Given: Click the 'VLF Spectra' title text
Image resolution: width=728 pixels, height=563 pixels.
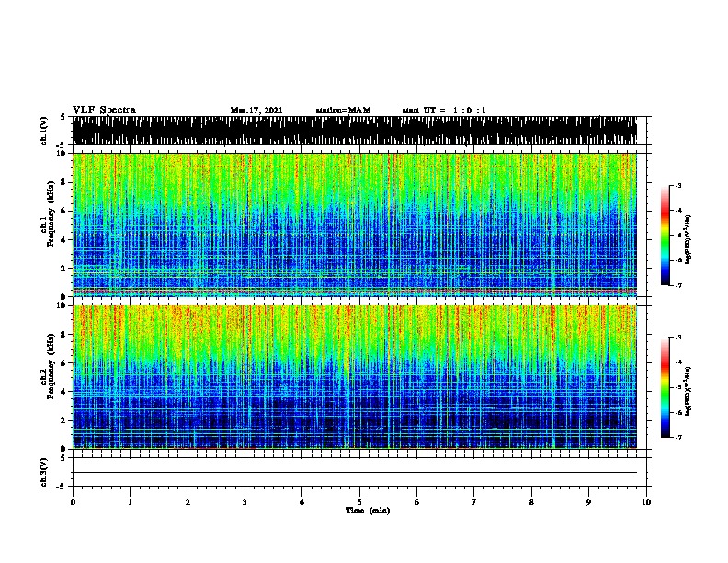Looking at the screenshot, I should [x=104, y=110].
